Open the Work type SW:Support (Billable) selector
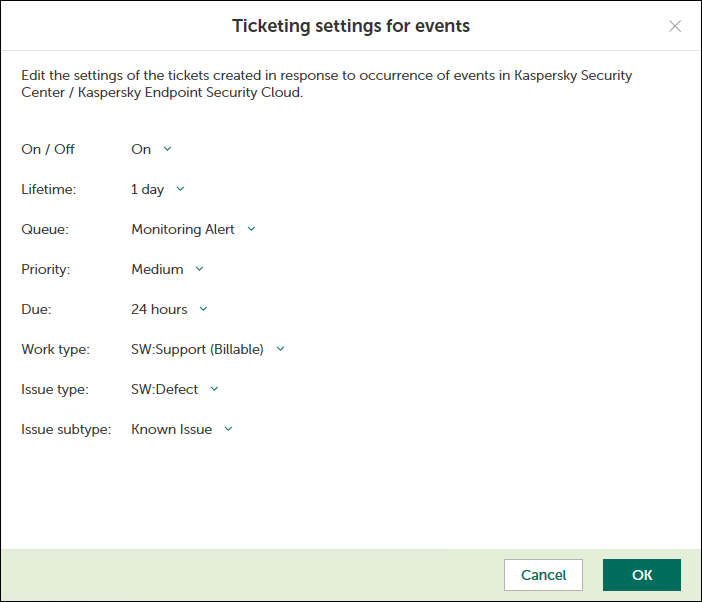 (x=197, y=349)
